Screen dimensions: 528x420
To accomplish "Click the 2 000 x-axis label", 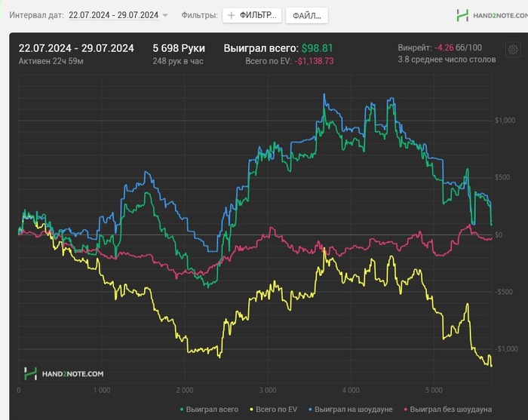I will (x=185, y=391).
